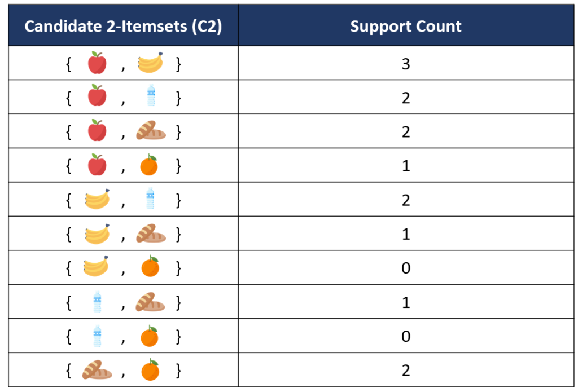Click the apple paired with the water bottle
The image size is (578, 392).
pos(97,96)
